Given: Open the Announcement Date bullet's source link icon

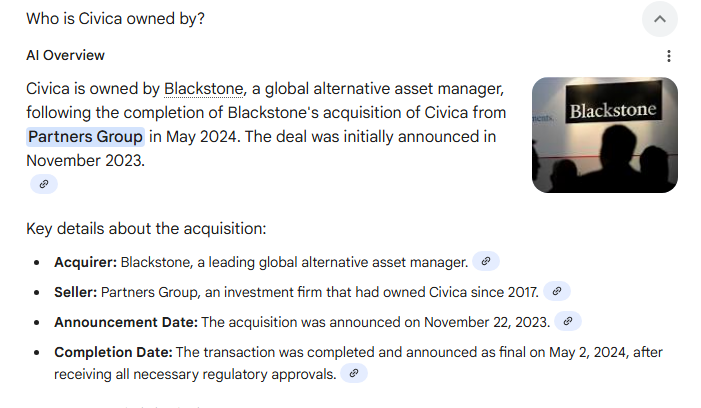Looking at the screenshot, I should pos(567,322).
